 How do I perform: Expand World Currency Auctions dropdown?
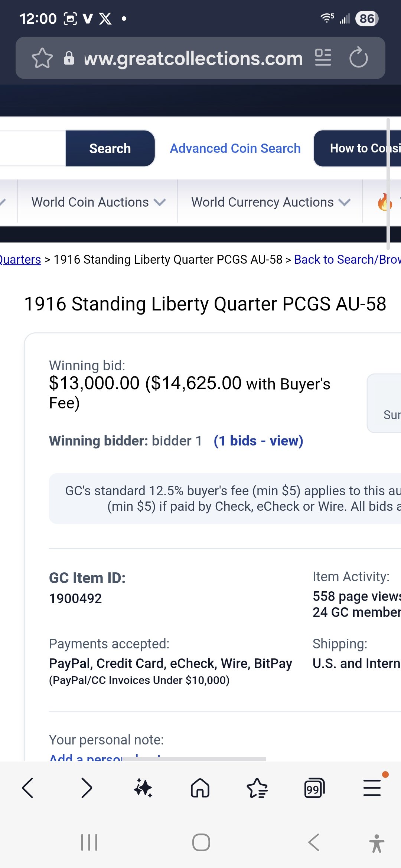(x=270, y=202)
